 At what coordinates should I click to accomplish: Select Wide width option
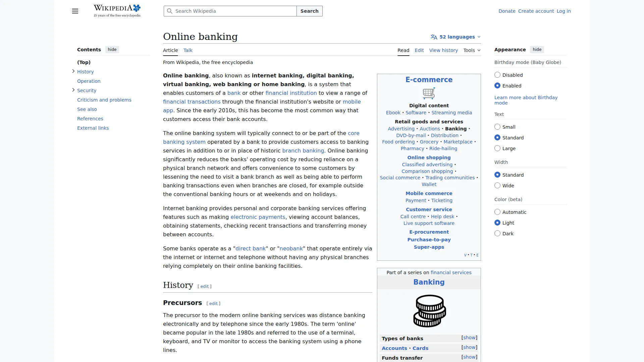pos(497,186)
